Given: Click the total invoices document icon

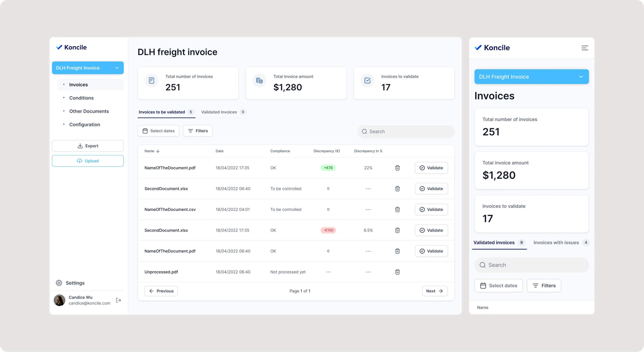Looking at the screenshot, I should 152,80.
